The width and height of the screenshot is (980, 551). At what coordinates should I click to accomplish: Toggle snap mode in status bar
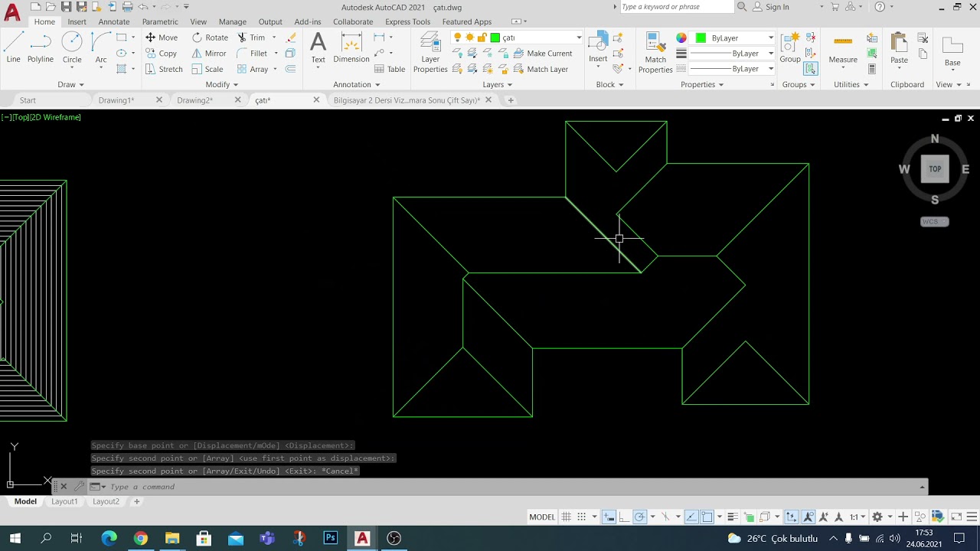click(x=582, y=517)
